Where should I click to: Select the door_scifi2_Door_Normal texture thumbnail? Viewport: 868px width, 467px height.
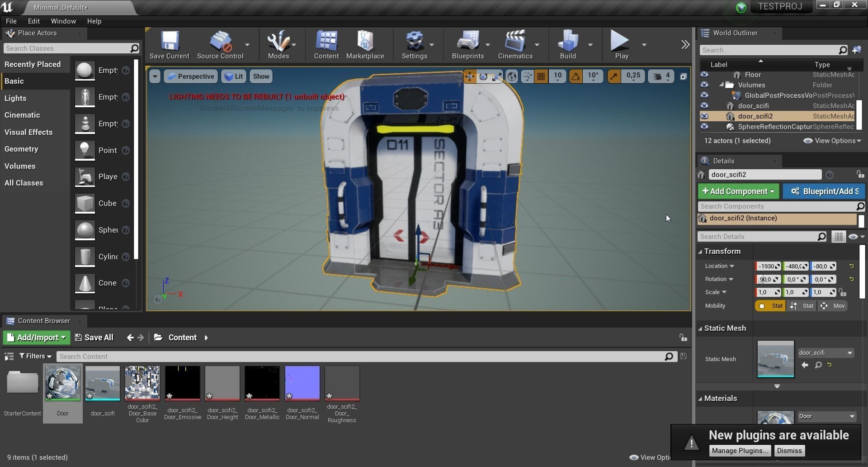point(302,384)
